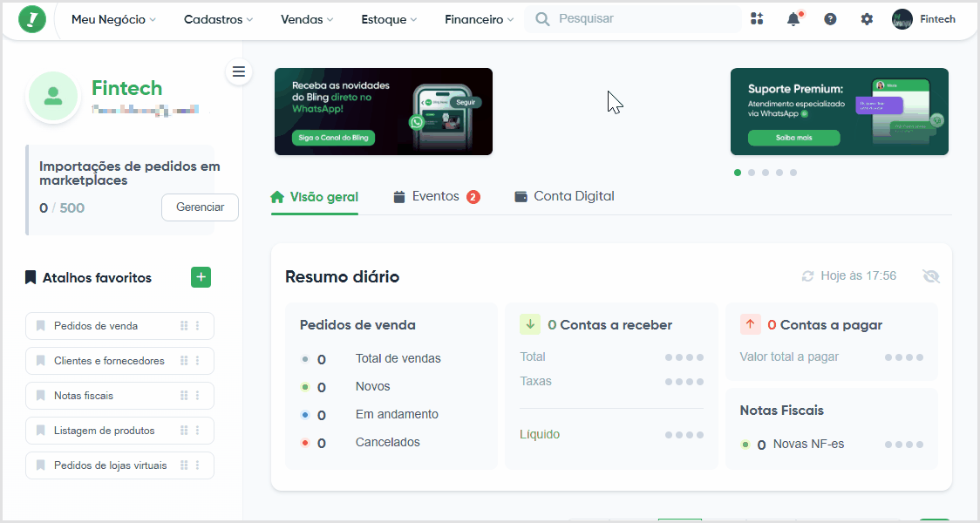Select the fourth carousel dot
Image resolution: width=980 pixels, height=523 pixels.
(779, 173)
